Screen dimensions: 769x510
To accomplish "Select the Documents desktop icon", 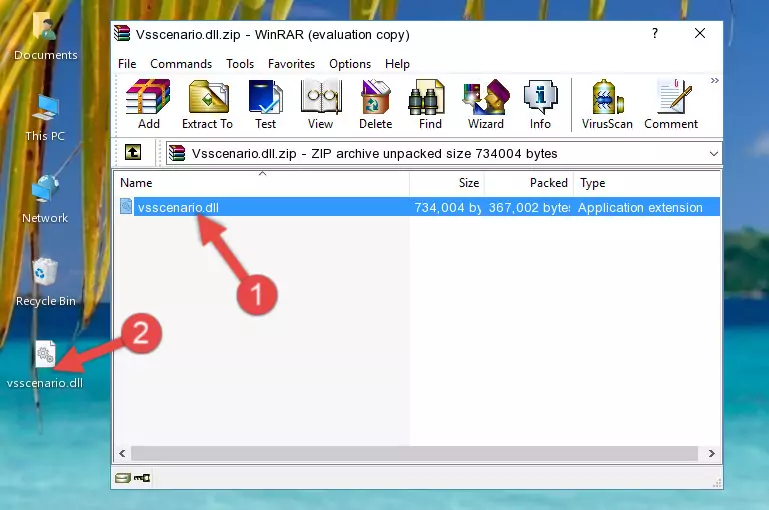I will tap(46, 36).
